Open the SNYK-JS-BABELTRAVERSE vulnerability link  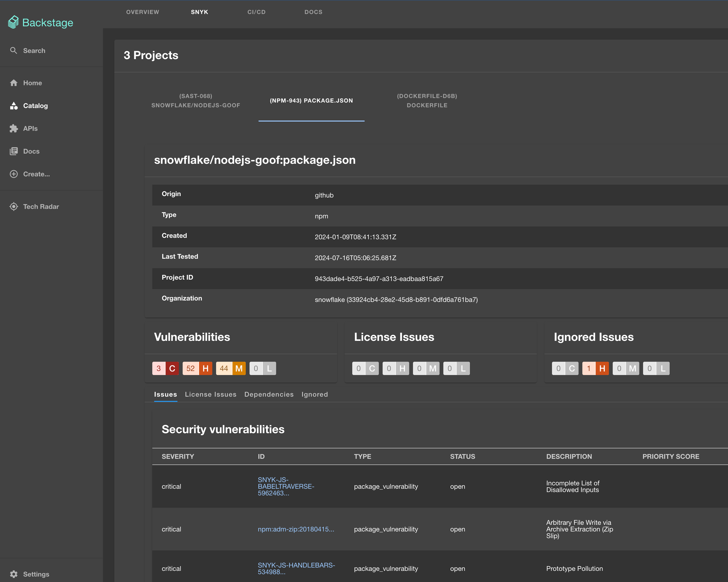click(x=286, y=486)
